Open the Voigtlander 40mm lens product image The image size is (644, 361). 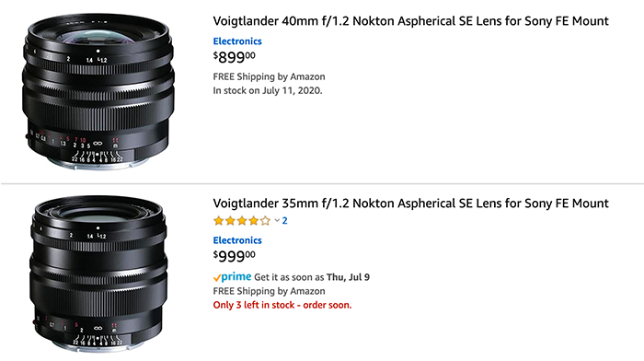point(98,91)
